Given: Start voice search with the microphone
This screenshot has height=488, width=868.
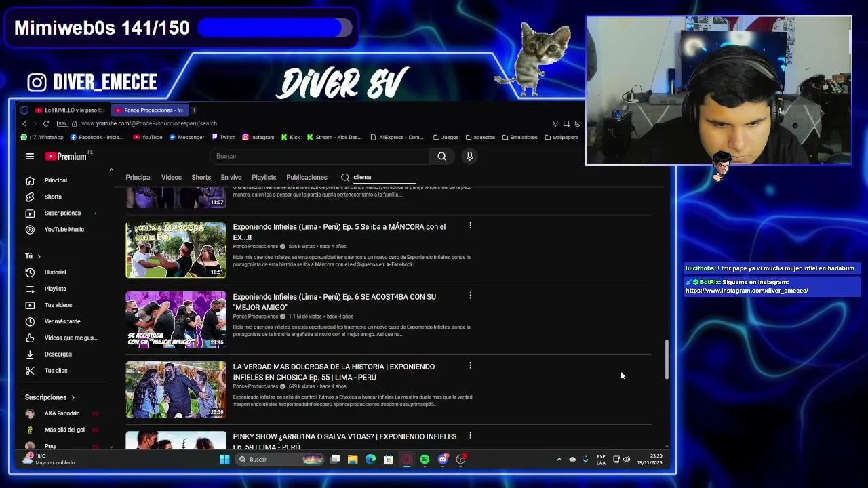Looking at the screenshot, I should point(469,156).
